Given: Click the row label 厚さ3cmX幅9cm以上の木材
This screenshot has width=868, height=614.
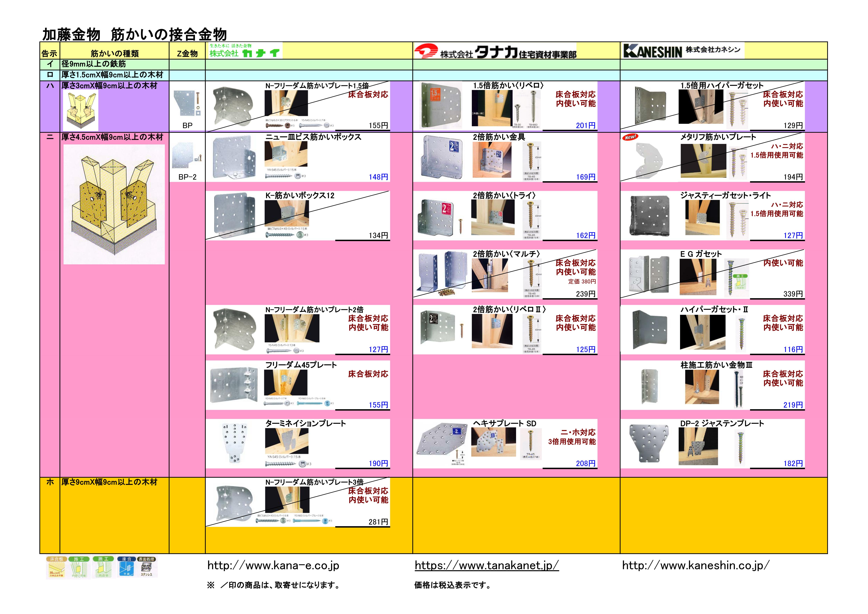Looking at the screenshot, I should [x=109, y=85].
